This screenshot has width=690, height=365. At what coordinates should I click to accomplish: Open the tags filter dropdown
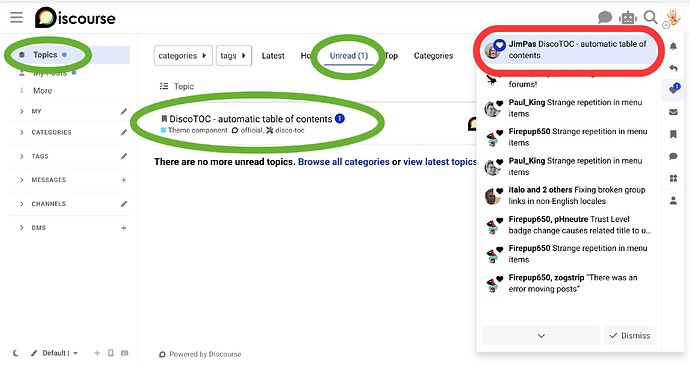(234, 56)
